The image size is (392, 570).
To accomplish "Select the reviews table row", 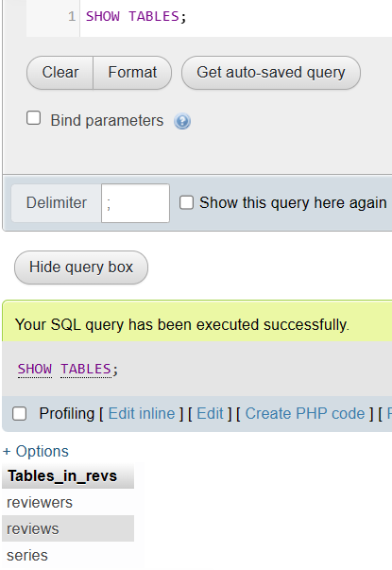I will 68,528.
